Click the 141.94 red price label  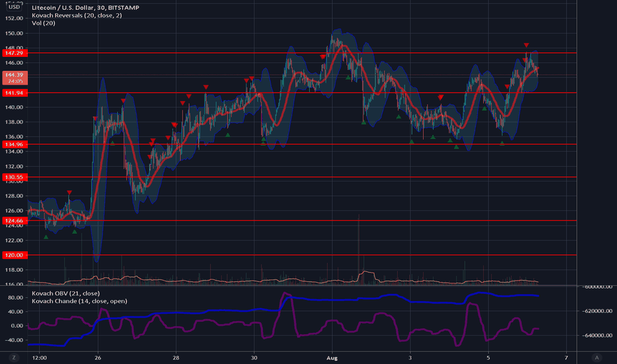[14, 93]
